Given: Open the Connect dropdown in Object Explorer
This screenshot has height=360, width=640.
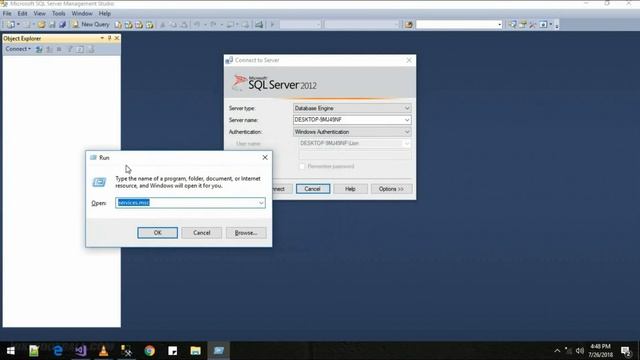Looking at the screenshot, I should click(18, 49).
